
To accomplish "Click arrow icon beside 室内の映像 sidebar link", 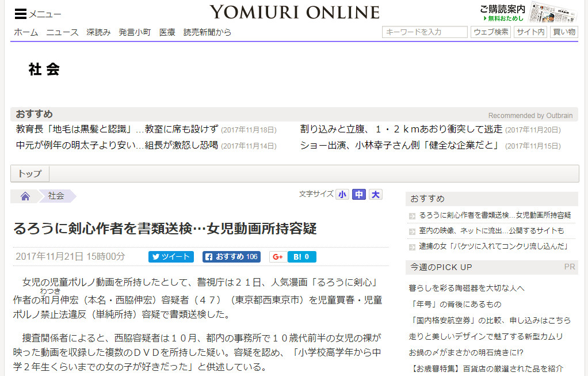I will (x=412, y=232).
